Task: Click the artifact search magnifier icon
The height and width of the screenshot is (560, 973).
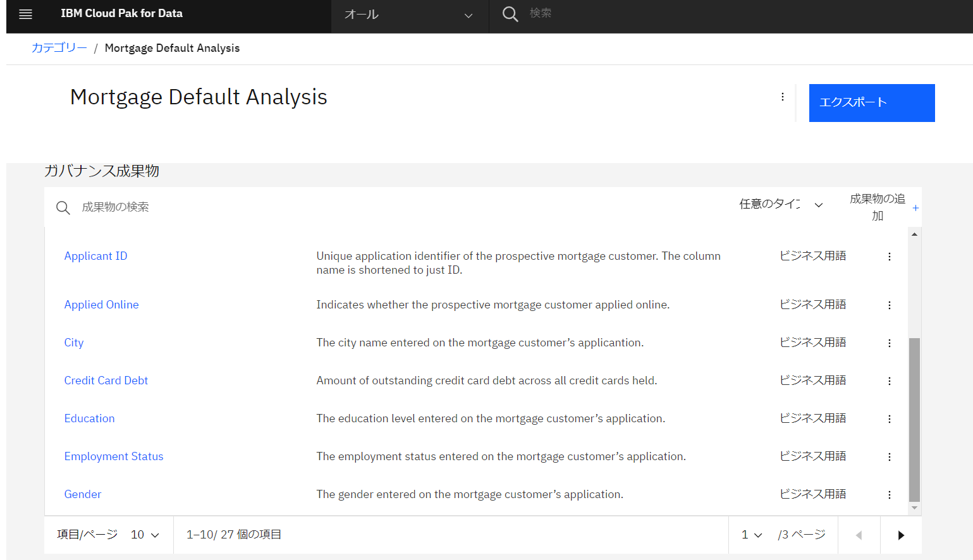Action: pyautogui.click(x=63, y=207)
